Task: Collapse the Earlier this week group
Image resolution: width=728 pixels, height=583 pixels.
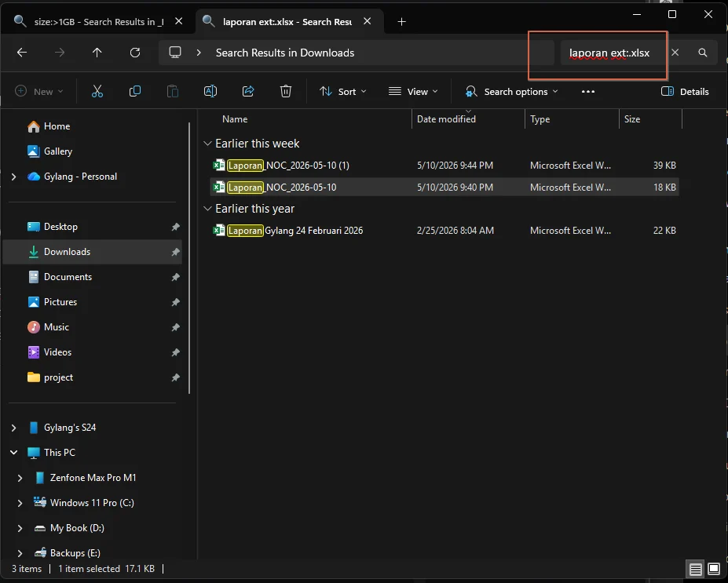Action: 207,144
